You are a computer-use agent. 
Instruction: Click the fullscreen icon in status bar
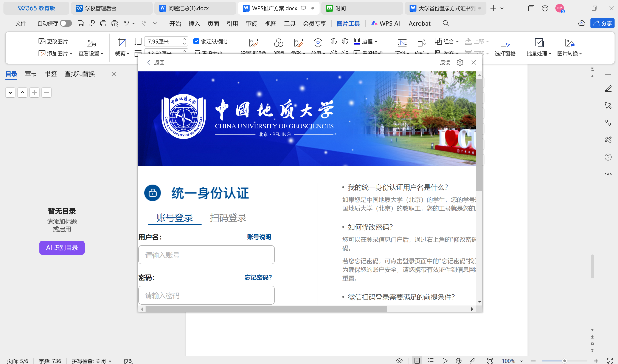pyautogui.click(x=610, y=361)
